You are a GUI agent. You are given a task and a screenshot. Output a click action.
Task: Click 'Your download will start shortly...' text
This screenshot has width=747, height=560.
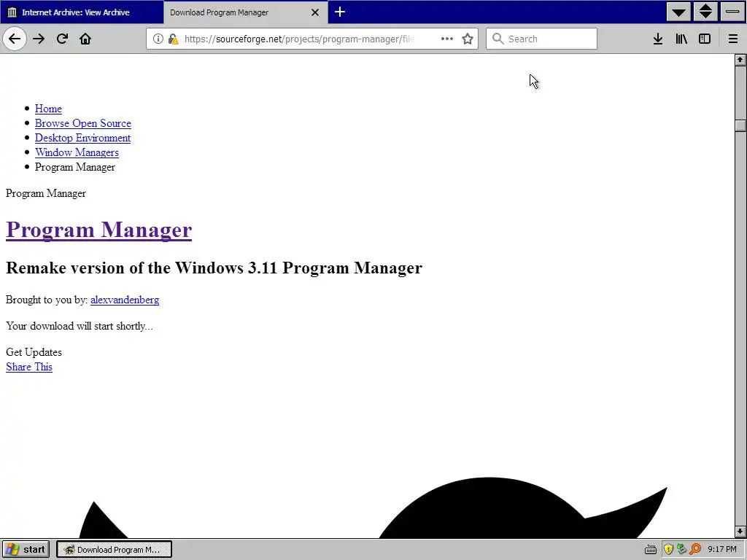[80, 326]
